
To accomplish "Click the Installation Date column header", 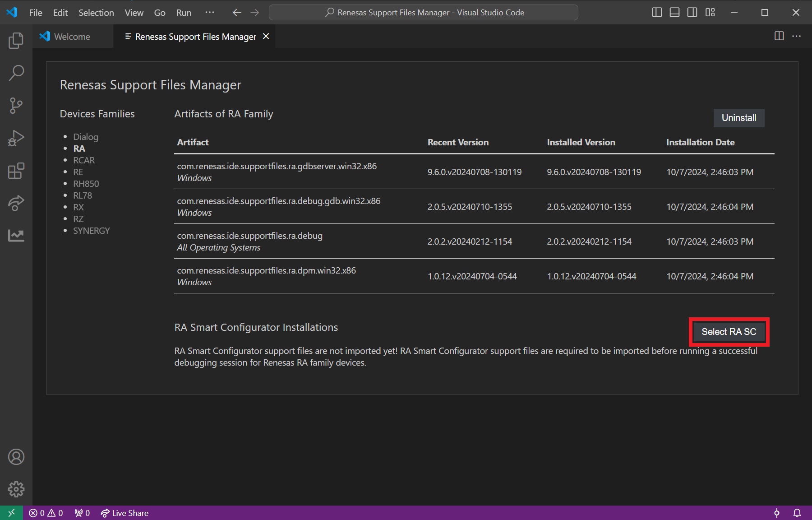I will 700,142.
